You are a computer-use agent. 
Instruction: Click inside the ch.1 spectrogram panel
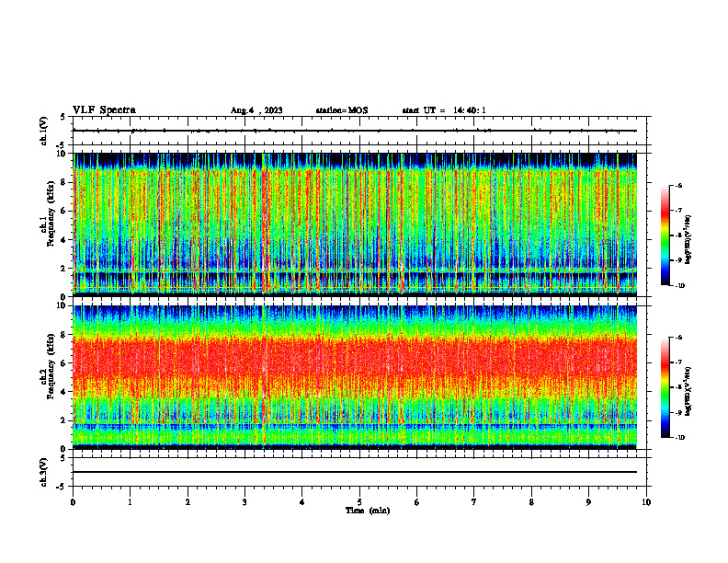click(x=355, y=224)
